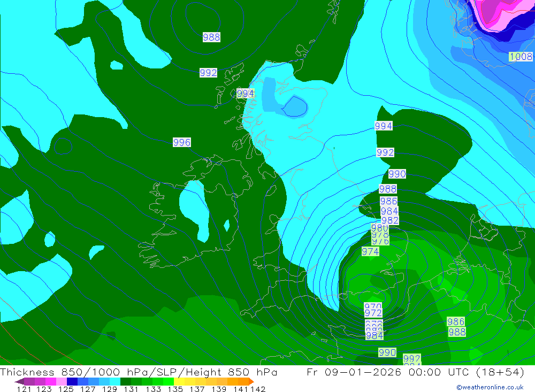This screenshot has height=392, width=535.
Task: Click the legend value 142
Action: coord(258,389)
